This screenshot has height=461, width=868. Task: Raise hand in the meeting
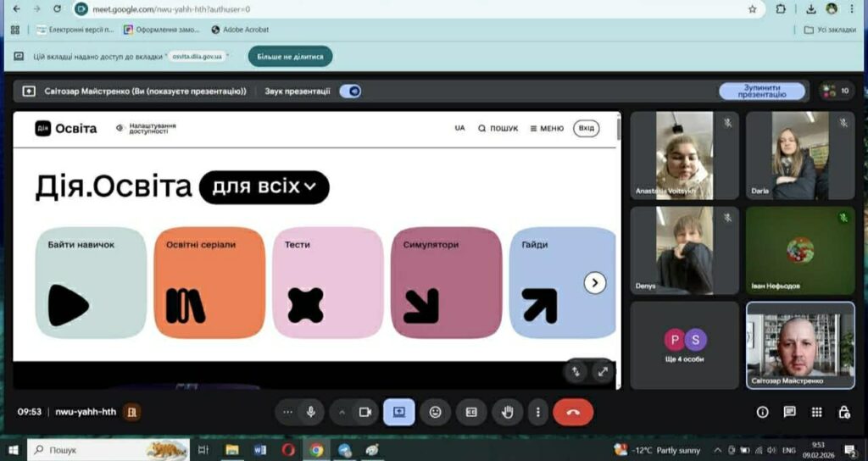(509, 412)
